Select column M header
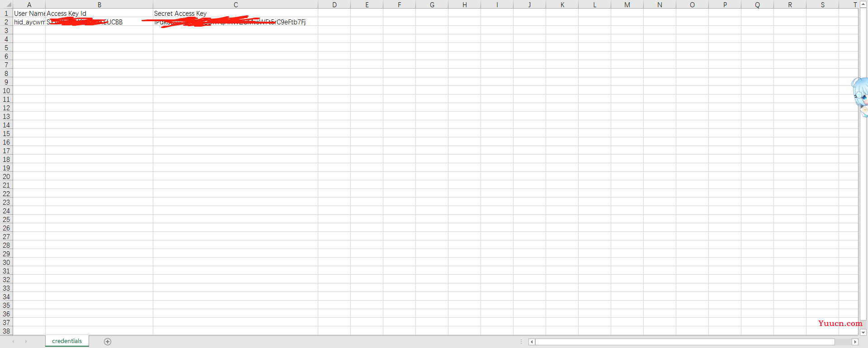 click(627, 5)
